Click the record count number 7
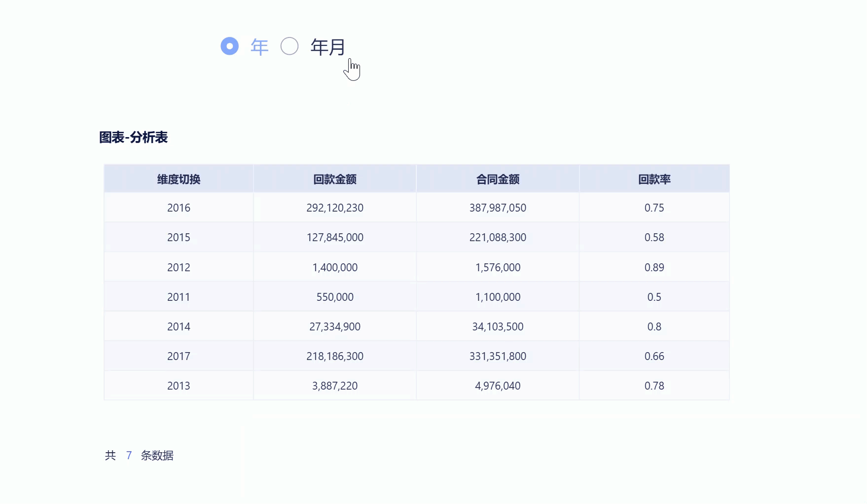 [x=129, y=455]
